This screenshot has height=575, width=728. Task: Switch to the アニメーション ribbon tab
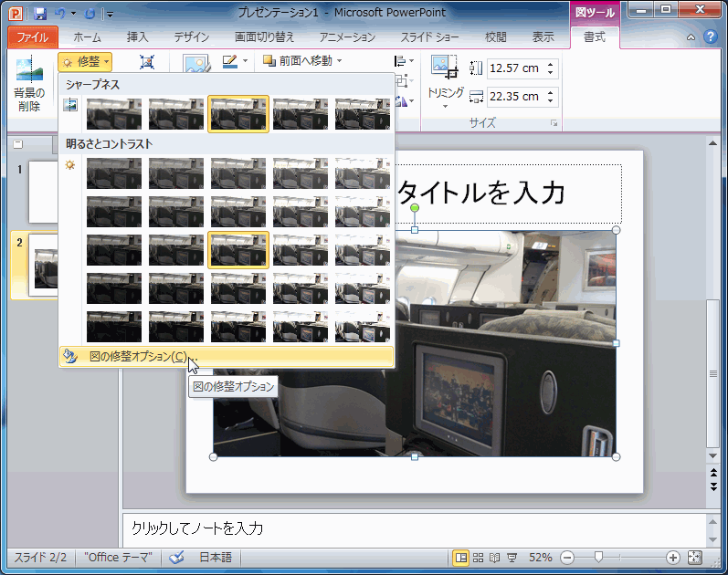point(347,37)
